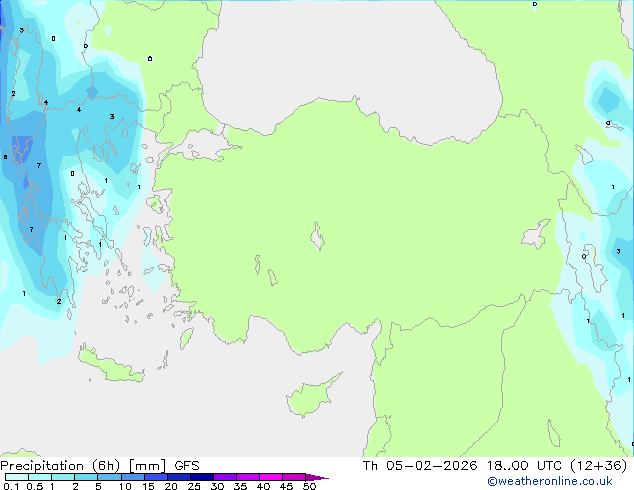Click the '30' legend scale label
This screenshot has height=490, width=634.
[x=217, y=486]
